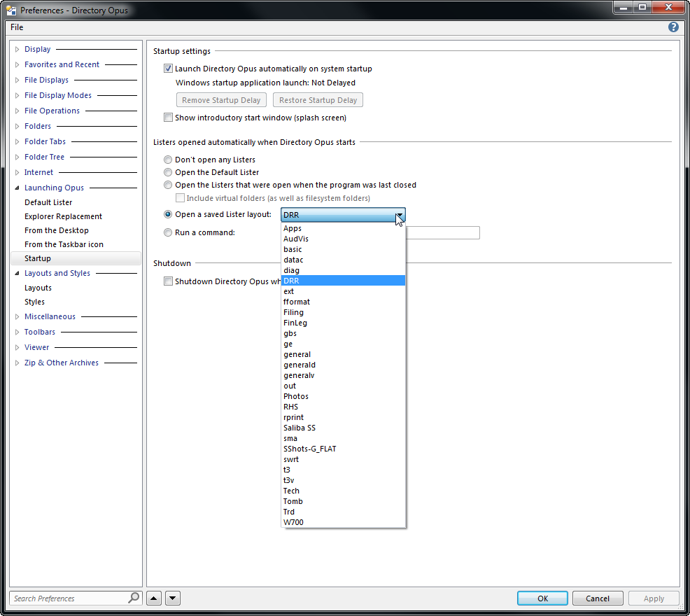690x616 pixels.
Task: Select Open a saved Lister layout radio
Action: 168,214
